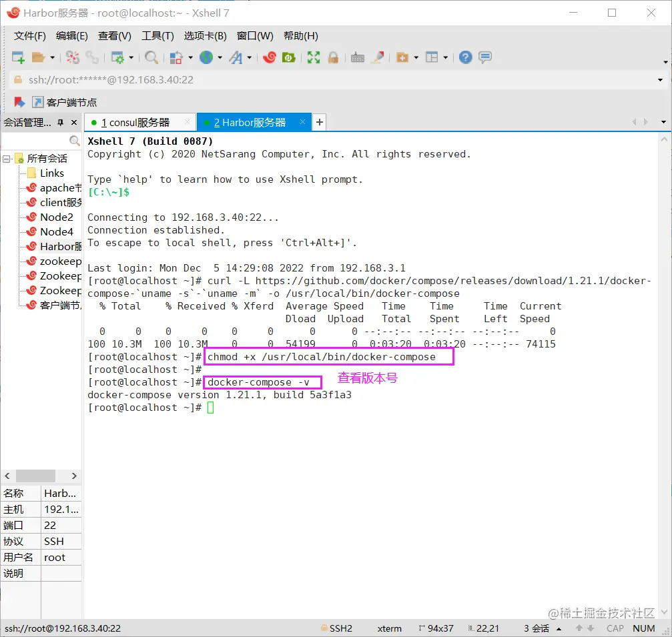Expand the globe encoding dropdown arrow
The width and height of the screenshot is (672, 637).
coord(220,57)
